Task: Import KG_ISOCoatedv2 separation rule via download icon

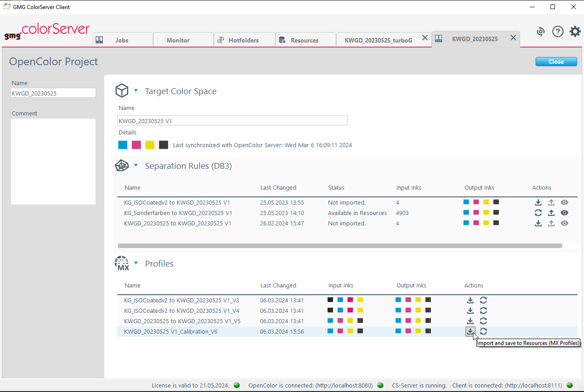Action: [538, 202]
